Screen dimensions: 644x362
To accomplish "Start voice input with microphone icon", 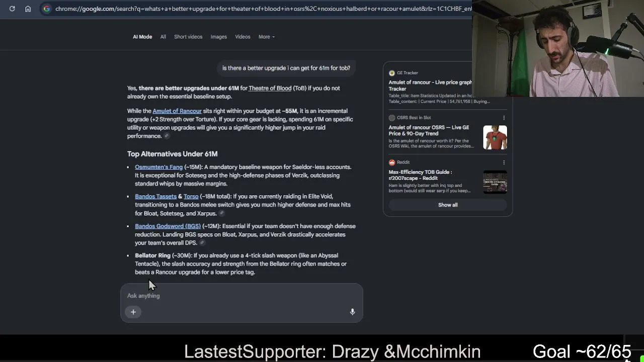I will pos(352,312).
